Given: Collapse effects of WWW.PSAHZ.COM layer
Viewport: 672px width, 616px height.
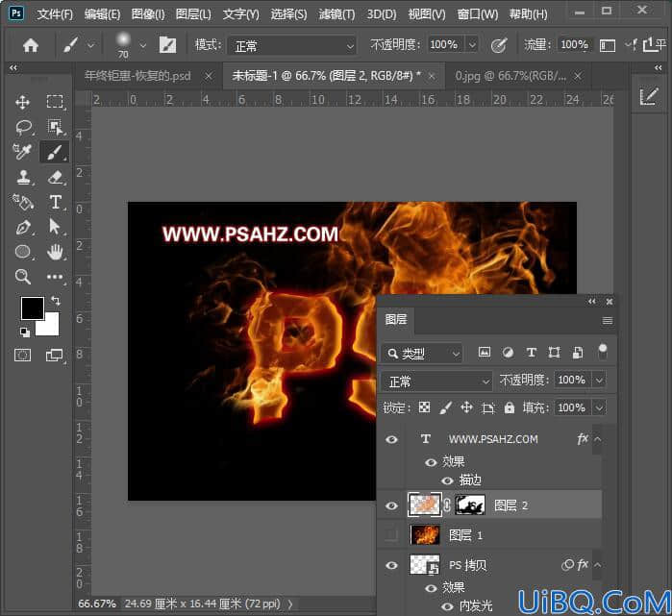Looking at the screenshot, I should coord(598,439).
